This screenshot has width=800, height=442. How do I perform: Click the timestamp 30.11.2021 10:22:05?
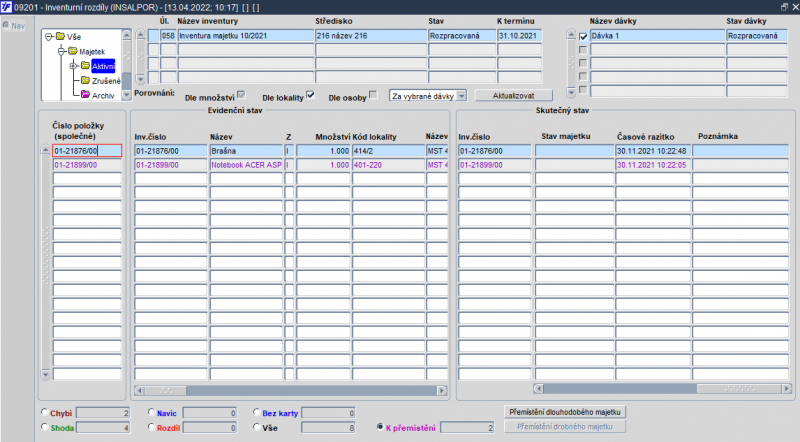[x=653, y=165]
